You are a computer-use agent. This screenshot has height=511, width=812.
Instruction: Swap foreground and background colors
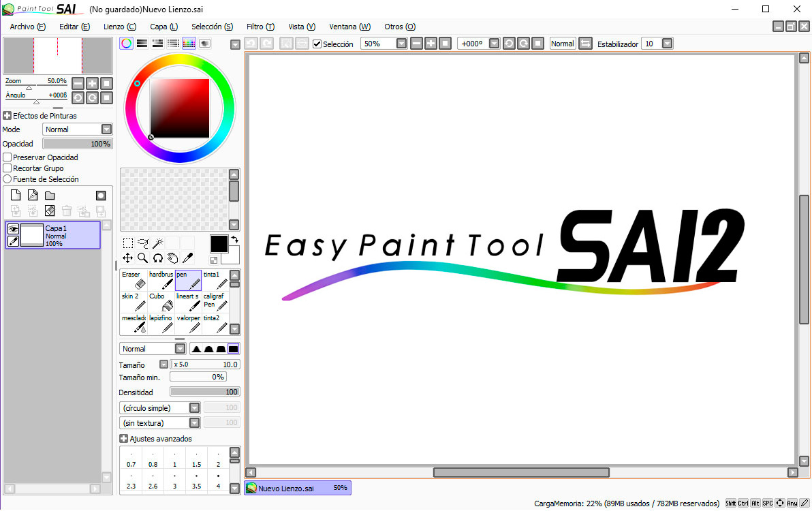coord(235,239)
